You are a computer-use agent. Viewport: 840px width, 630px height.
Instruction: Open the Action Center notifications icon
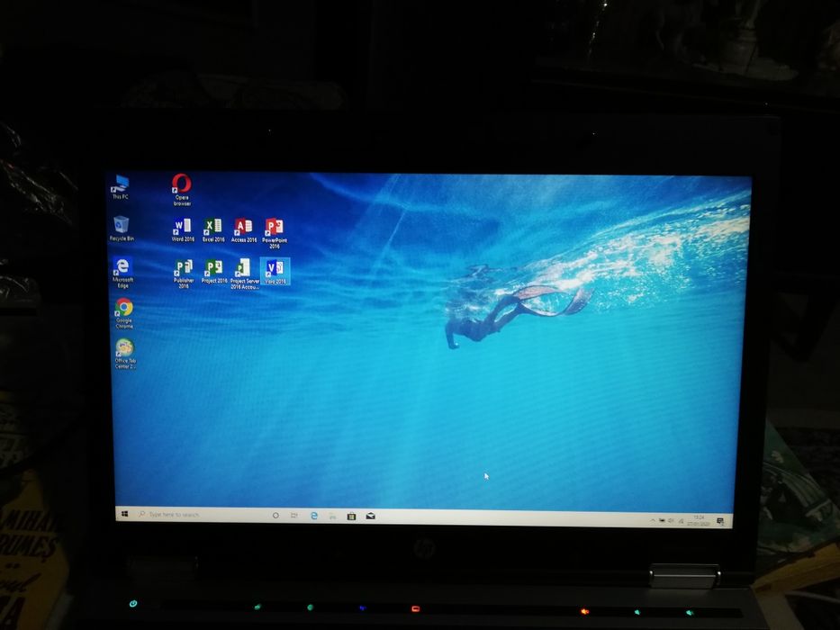(720, 521)
